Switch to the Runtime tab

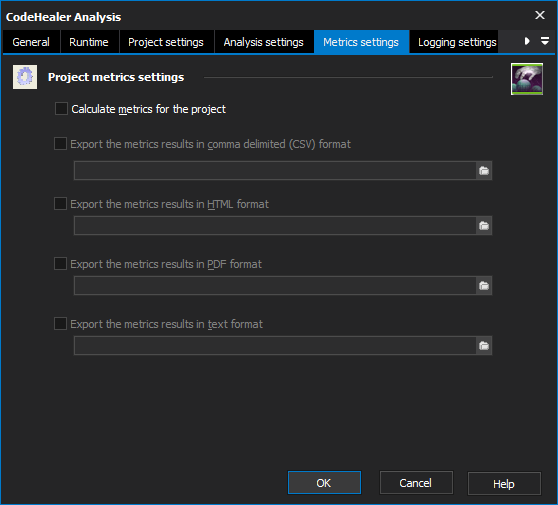point(89,42)
